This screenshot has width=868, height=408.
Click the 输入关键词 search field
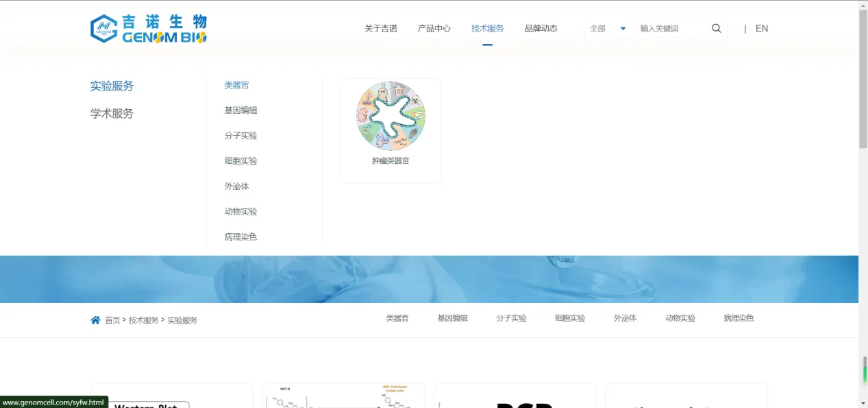670,29
